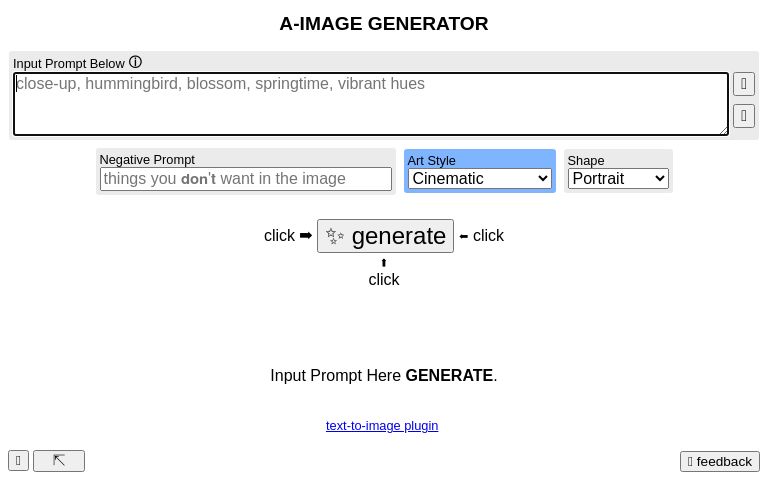Viewport: 768px width, 480px height.
Task: Click the info icon beside Input Prompt Below
Action: [136, 62]
